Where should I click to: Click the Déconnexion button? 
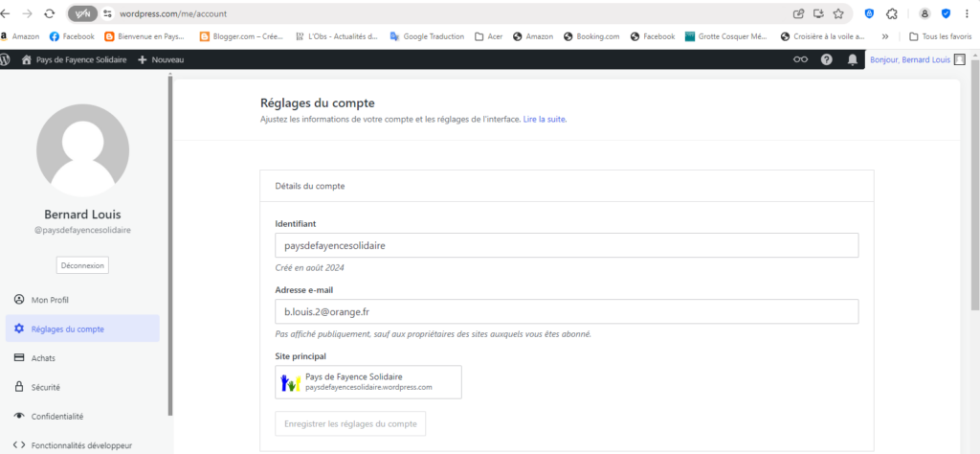pos(82,265)
